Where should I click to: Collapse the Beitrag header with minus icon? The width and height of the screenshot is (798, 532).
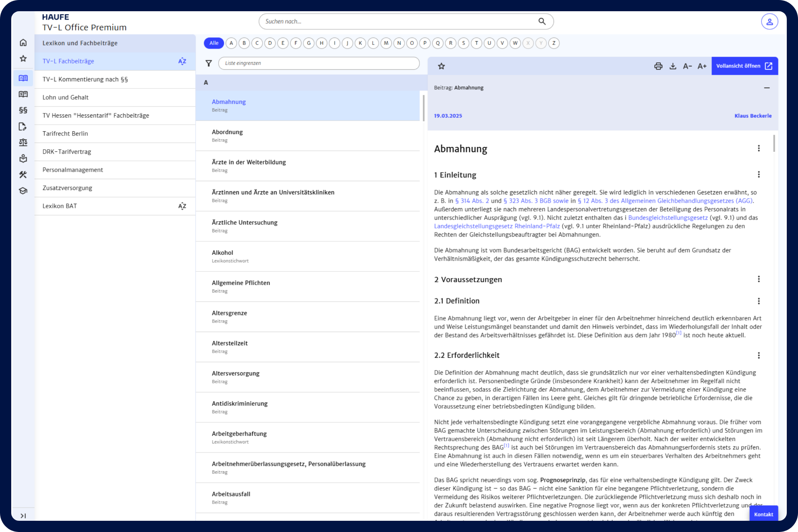point(767,88)
